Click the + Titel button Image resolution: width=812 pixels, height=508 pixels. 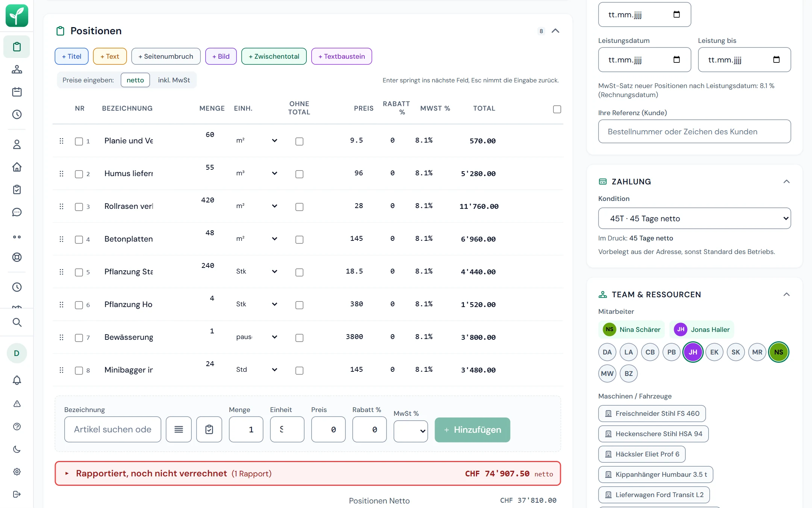click(x=71, y=56)
